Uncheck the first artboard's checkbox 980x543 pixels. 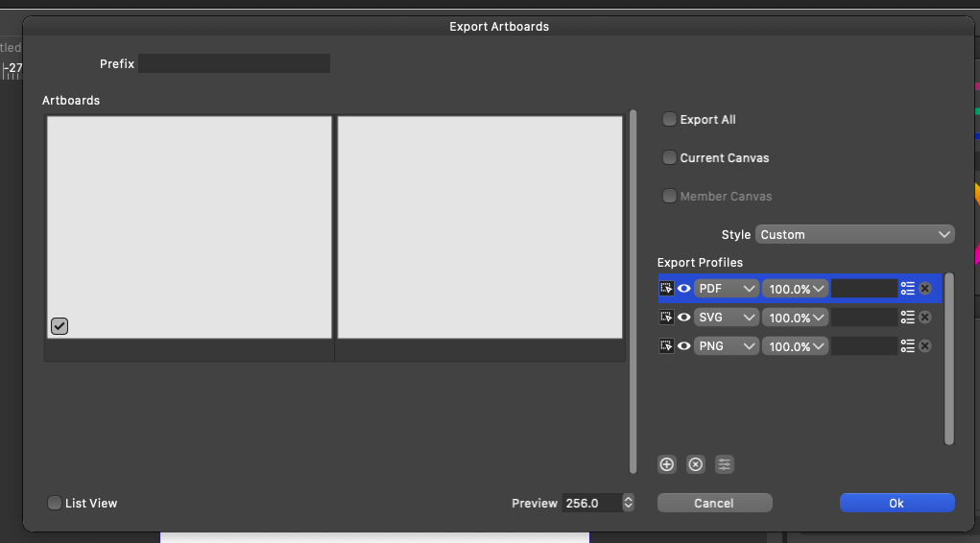(60, 326)
